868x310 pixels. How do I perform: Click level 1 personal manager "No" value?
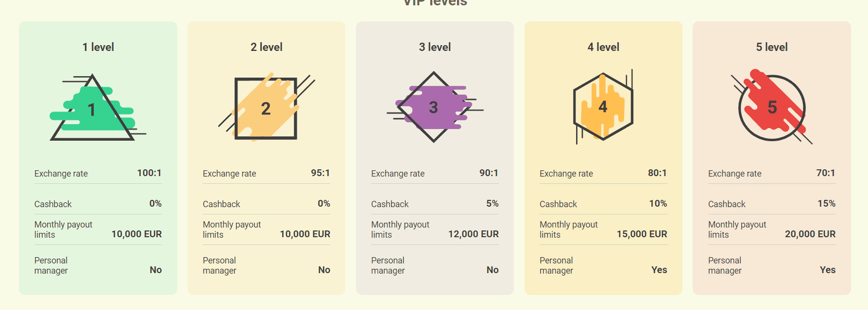pyautogui.click(x=155, y=270)
